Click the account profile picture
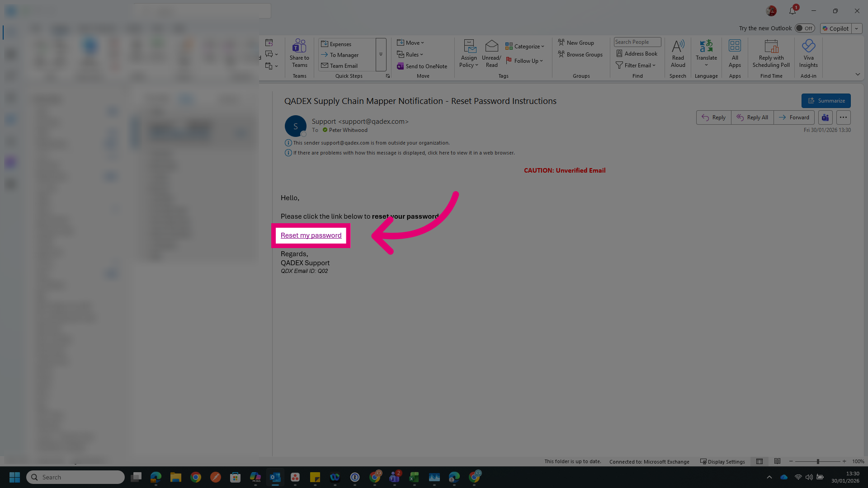This screenshot has width=868, height=488. [771, 10]
